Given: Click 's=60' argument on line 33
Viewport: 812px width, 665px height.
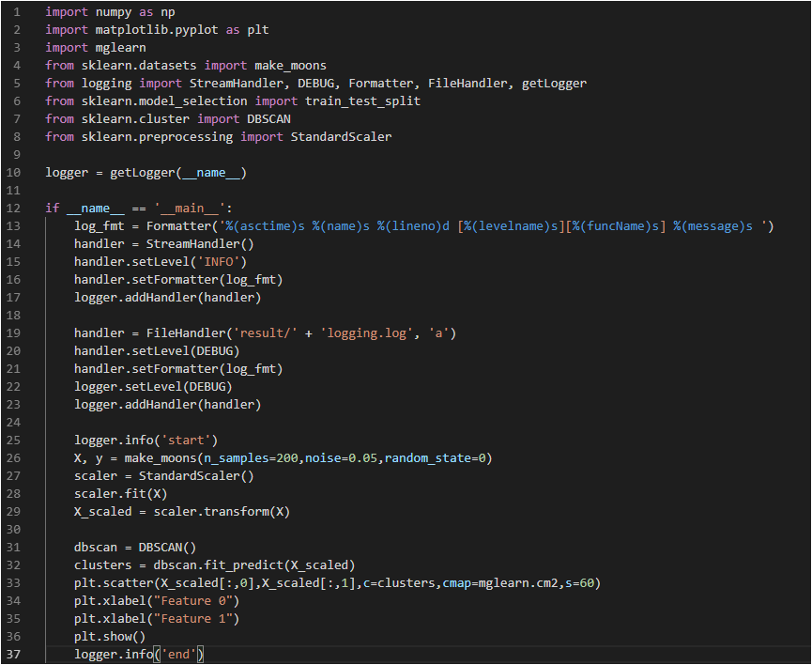Looking at the screenshot, I should [x=579, y=583].
